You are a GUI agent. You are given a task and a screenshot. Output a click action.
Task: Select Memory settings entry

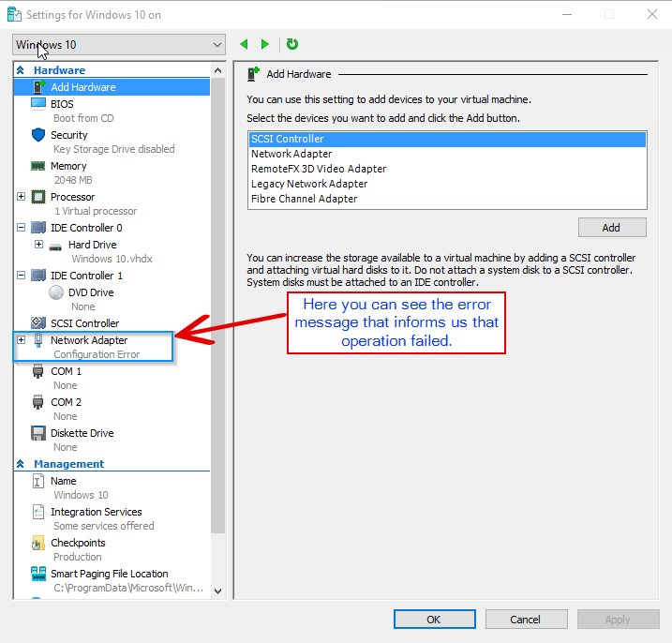click(68, 166)
